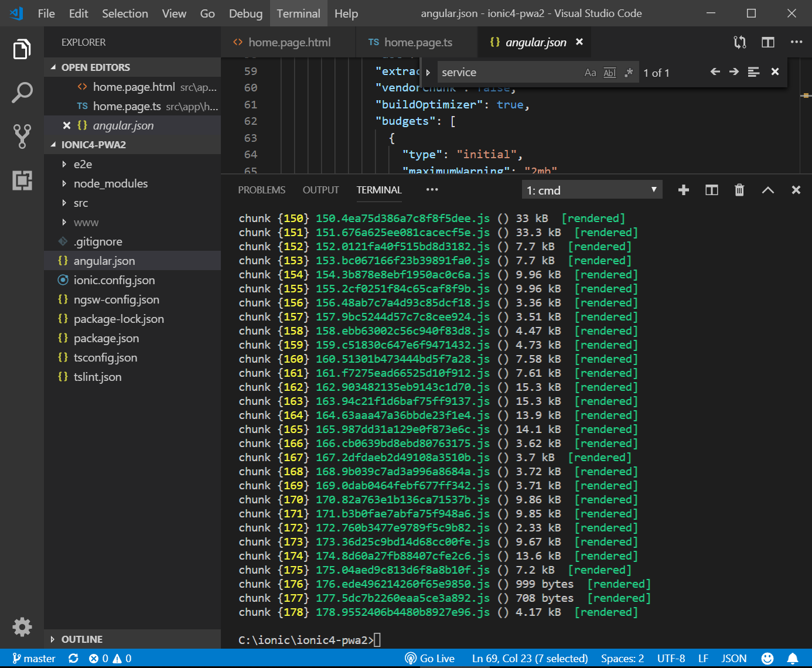Toggle Use Regular Expression option
This screenshot has height=668, width=812.
coord(629,73)
